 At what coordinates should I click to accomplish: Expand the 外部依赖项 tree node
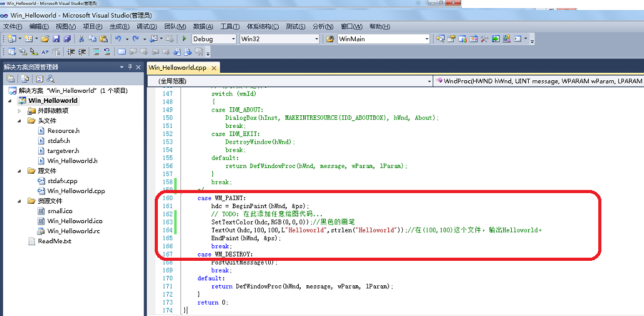point(19,111)
